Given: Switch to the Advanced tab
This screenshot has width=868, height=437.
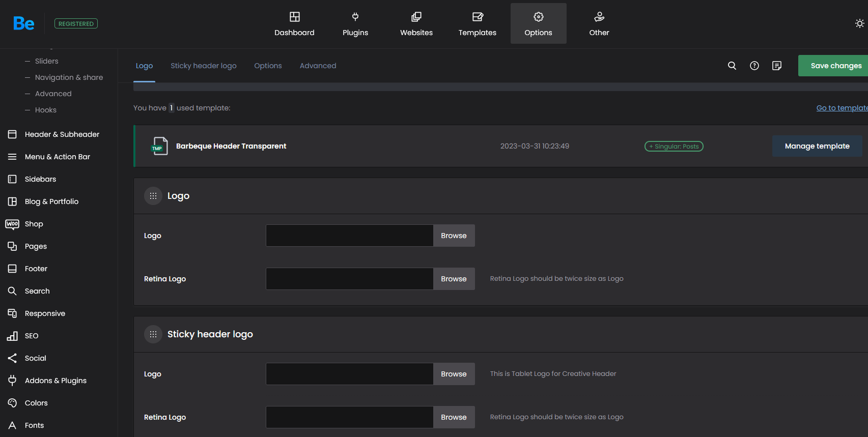Looking at the screenshot, I should (318, 66).
